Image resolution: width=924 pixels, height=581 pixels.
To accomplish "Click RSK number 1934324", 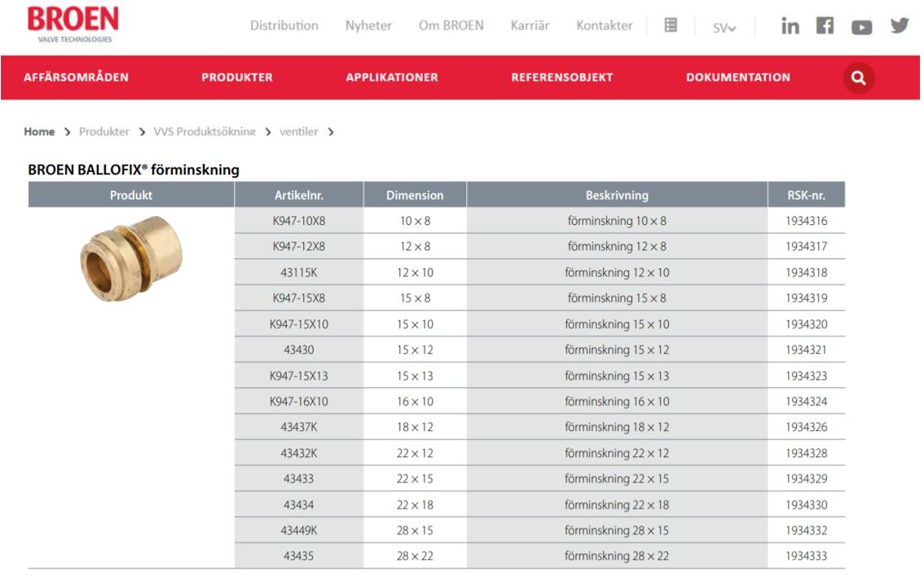I will pos(806,401).
